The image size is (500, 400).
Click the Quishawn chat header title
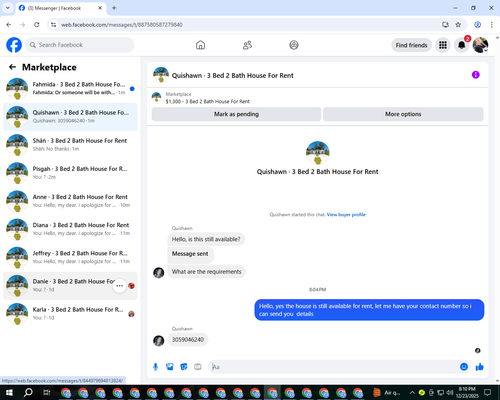pyautogui.click(x=232, y=75)
